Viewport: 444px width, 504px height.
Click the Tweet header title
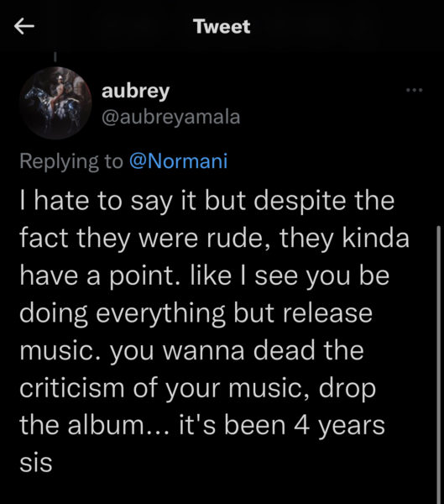coord(222,26)
